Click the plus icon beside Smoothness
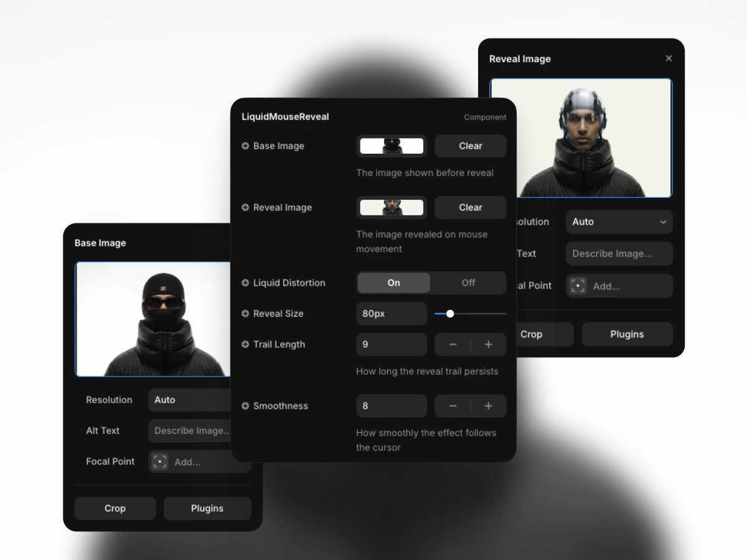The image size is (747, 560). (245, 406)
